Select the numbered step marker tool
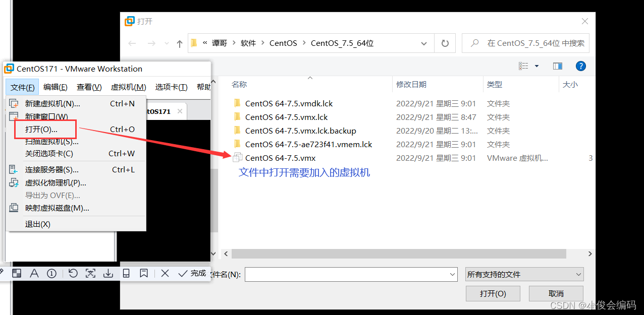The image size is (644, 315). coord(51,273)
